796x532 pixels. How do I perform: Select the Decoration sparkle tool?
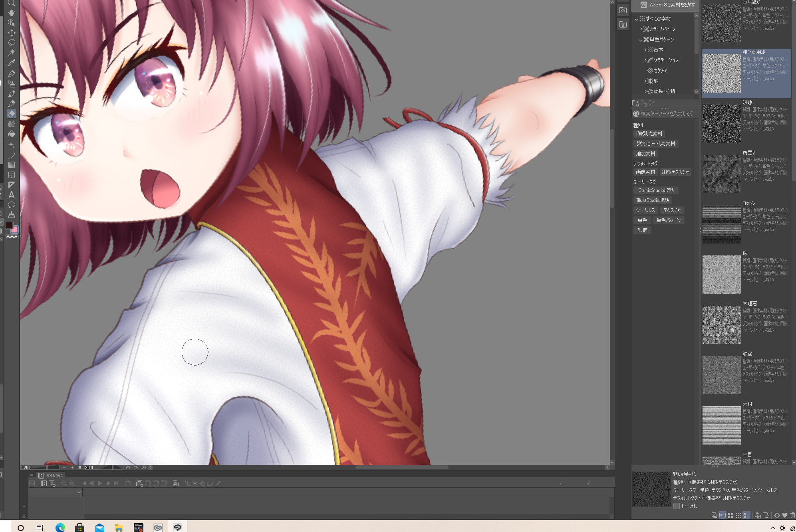pos(12,145)
